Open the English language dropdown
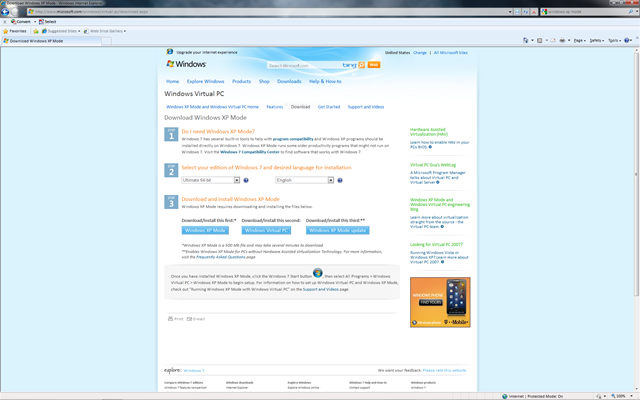This screenshot has width=640, height=400. [304, 180]
